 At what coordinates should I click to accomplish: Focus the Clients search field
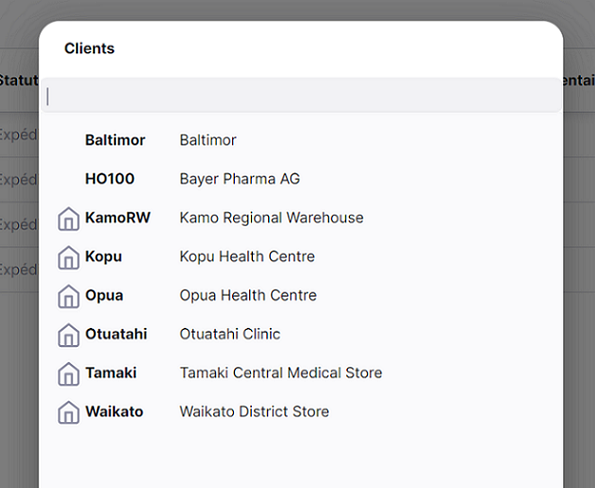[x=301, y=96]
